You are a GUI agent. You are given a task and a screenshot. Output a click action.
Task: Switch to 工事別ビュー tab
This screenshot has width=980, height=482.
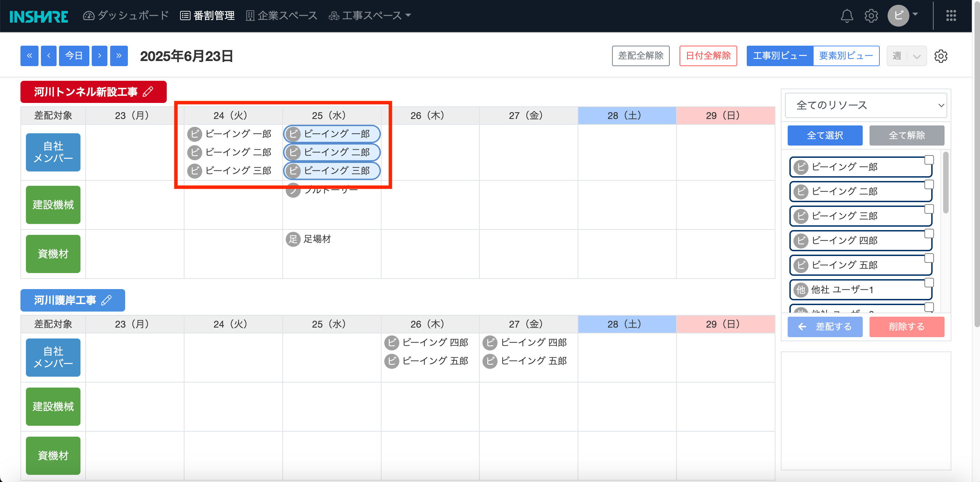point(780,56)
